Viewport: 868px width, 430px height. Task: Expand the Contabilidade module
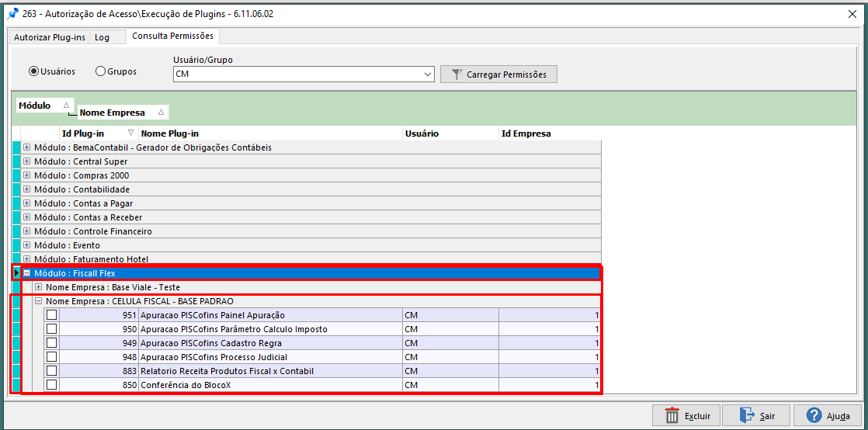(26, 189)
